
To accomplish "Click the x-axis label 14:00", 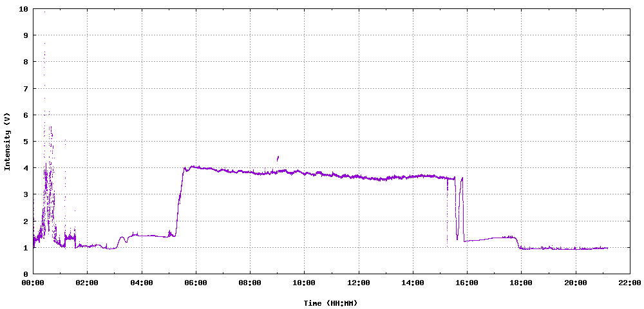I will point(413,283).
